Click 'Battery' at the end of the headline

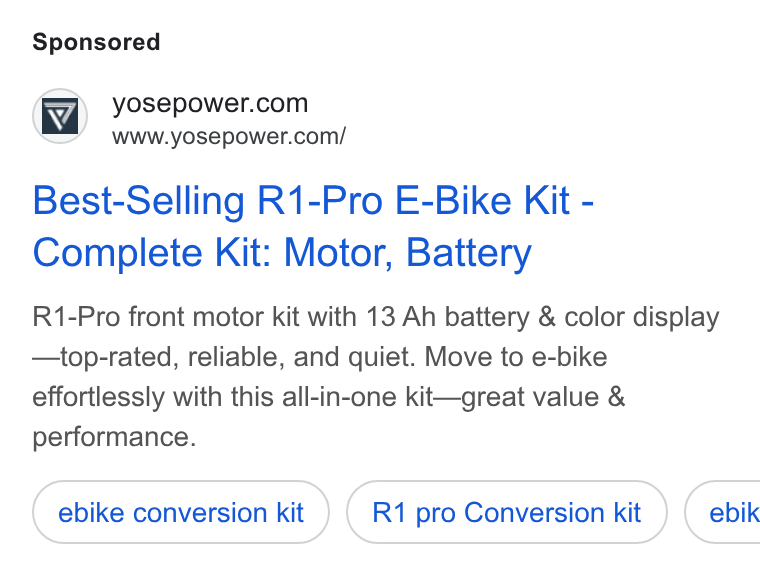click(469, 253)
